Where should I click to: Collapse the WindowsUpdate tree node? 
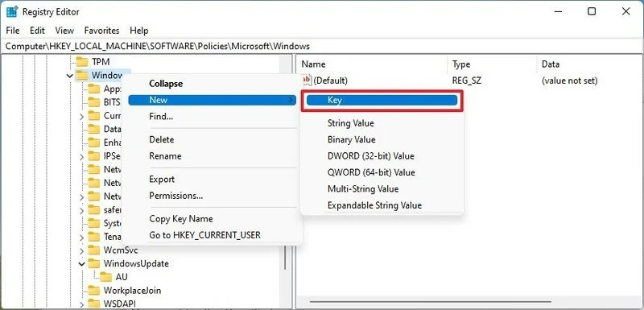(x=82, y=263)
